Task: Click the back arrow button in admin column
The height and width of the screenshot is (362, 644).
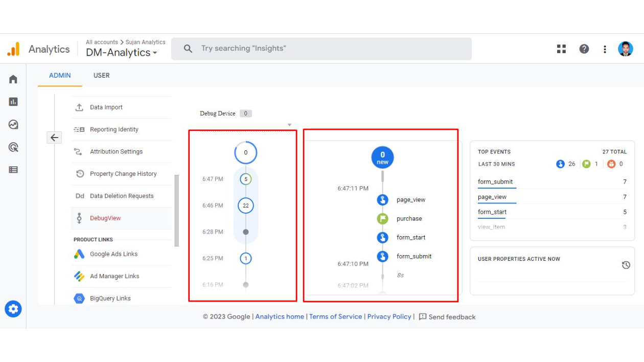Action: [x=54, y=138]
